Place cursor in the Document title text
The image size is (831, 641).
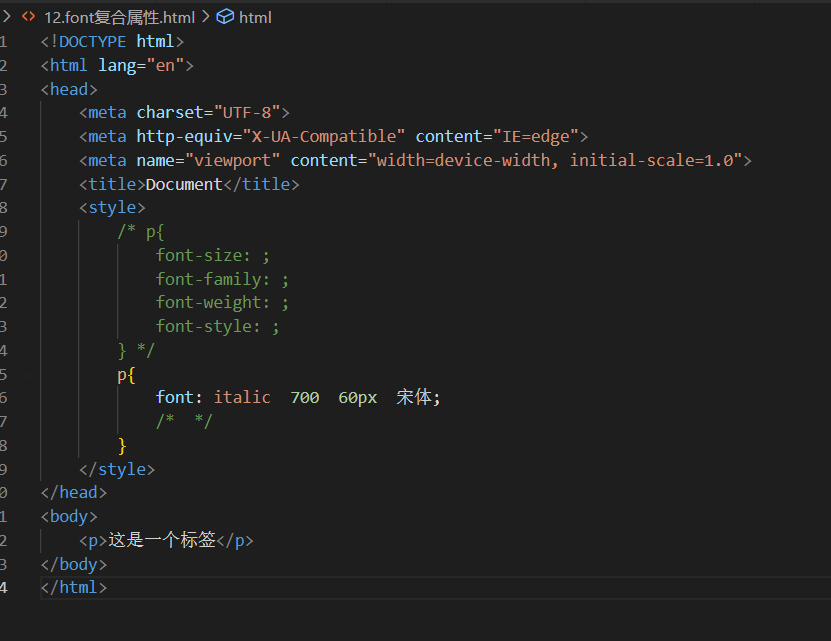point(184,184)
